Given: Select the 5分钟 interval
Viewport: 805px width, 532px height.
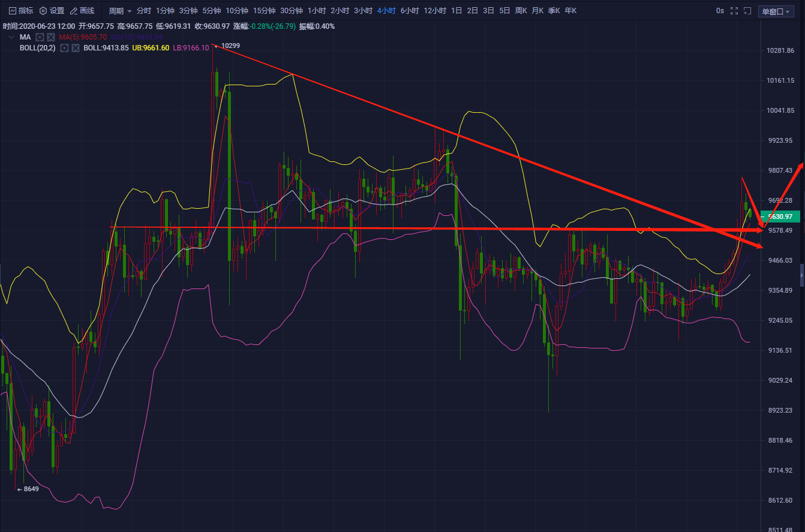Looking at the screenshot, I should click(212, 11).
